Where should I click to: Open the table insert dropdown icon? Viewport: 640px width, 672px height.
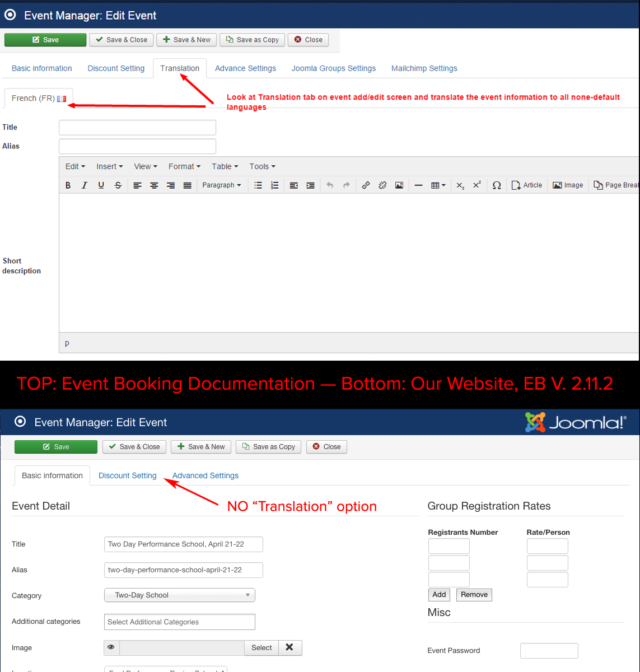(x=438, y=185)
